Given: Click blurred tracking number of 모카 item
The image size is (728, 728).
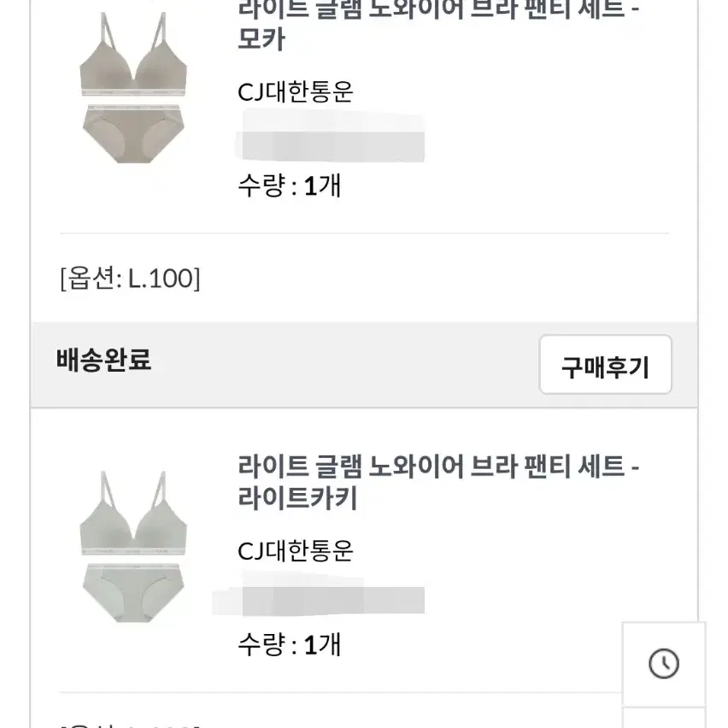Looking at the screenshot, I should coord(331,136).
